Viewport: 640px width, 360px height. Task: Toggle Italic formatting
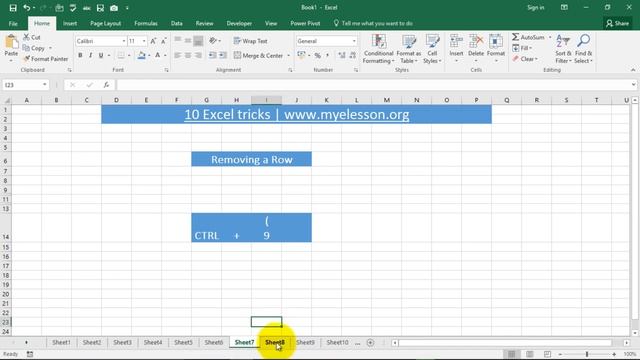pos(90,56)
